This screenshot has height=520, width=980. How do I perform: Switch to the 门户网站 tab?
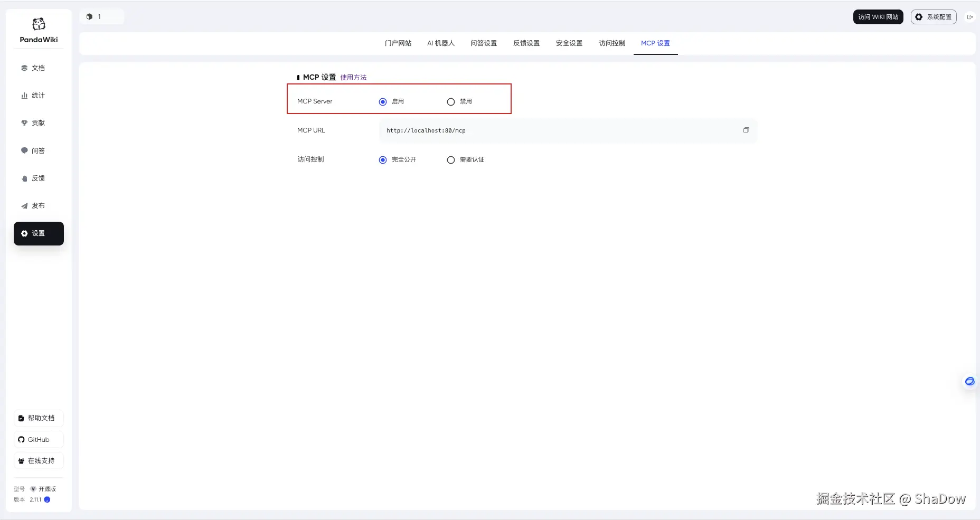pyautogui.click(x=398, y=43)
